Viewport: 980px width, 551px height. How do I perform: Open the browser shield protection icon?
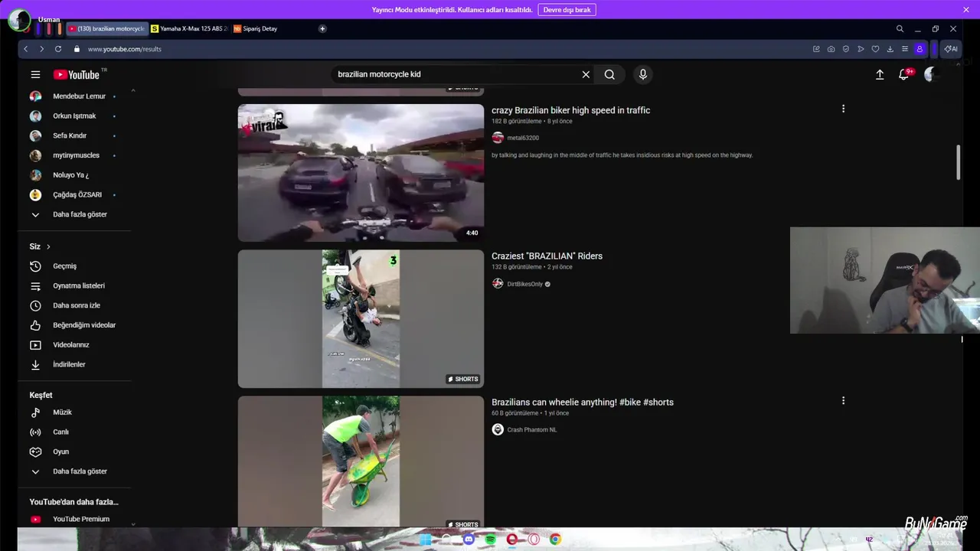coord(846,49)
